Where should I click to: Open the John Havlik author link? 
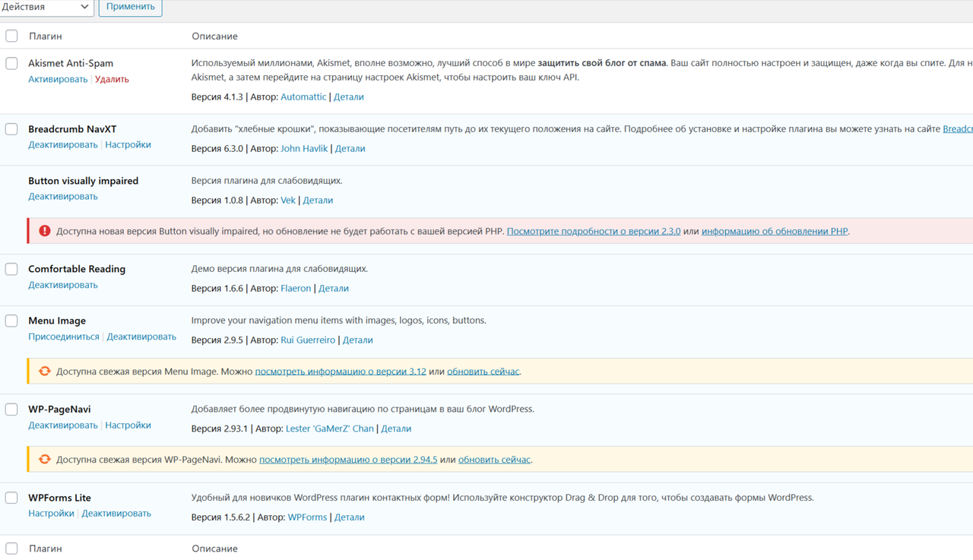pyautogui.click(x=304, y=148)
